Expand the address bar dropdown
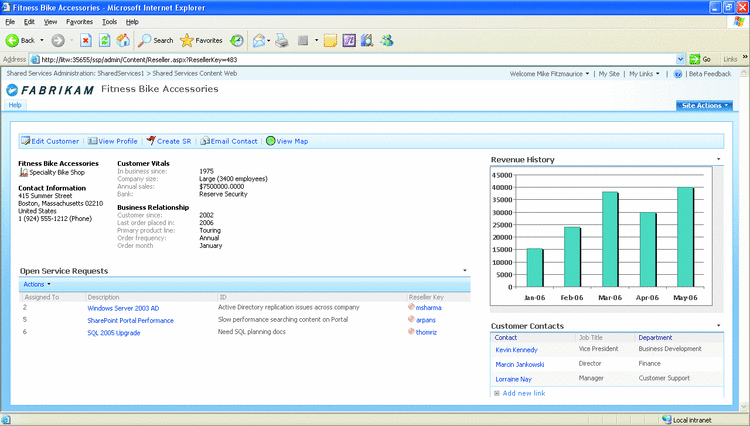Viewport: 750px width, 426px height. [x=681, y=59]
